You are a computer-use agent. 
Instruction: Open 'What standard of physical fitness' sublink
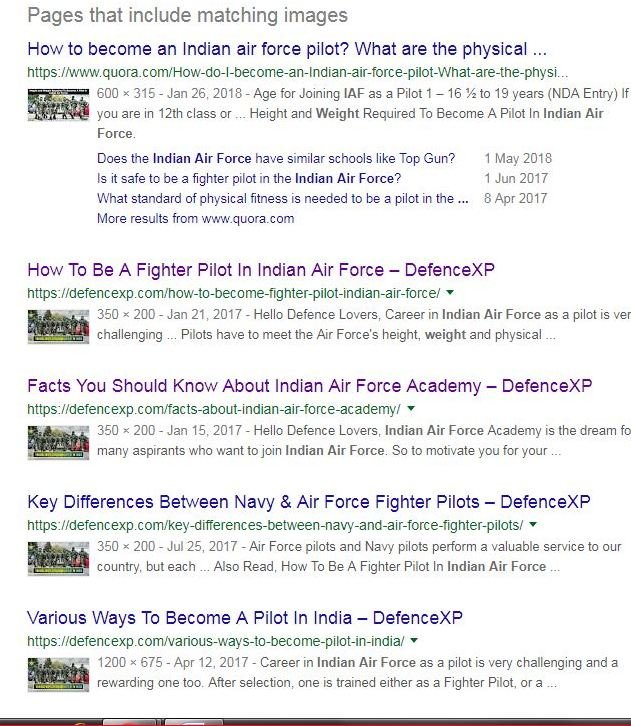282,198
